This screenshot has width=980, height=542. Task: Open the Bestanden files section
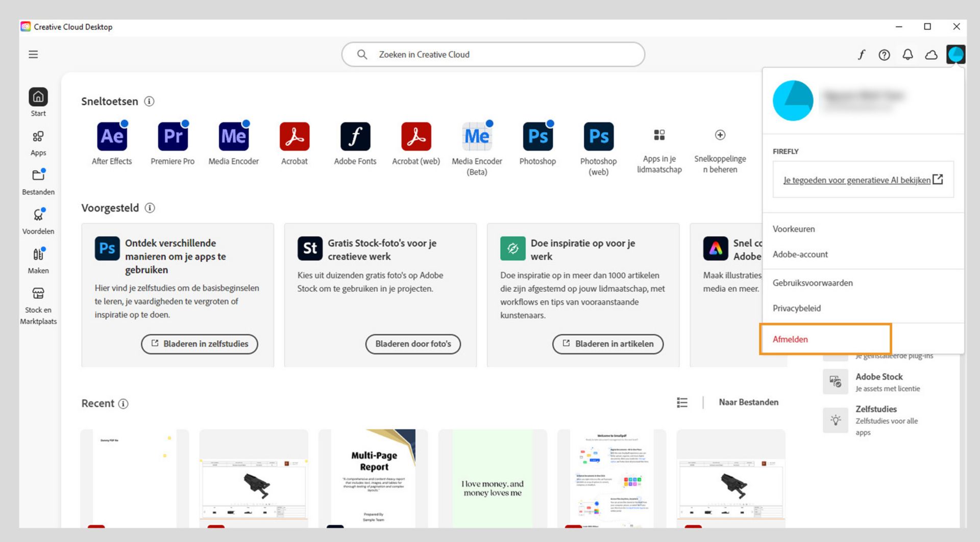[38, 182]
